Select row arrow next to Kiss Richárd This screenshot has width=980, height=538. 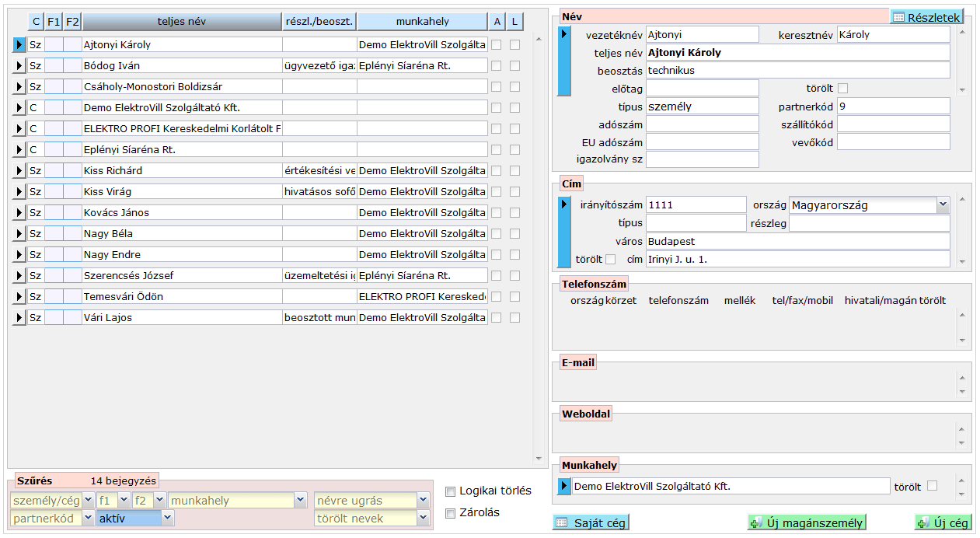point(19,171)
